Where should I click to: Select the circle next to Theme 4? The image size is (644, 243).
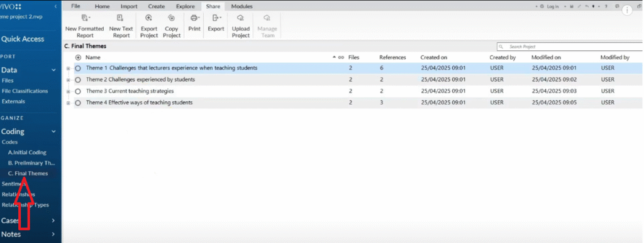[78, 103]
